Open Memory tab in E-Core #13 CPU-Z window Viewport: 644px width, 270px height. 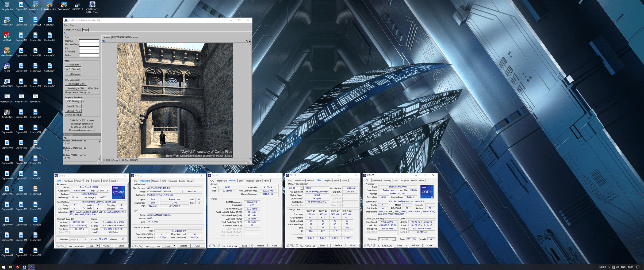387,181
